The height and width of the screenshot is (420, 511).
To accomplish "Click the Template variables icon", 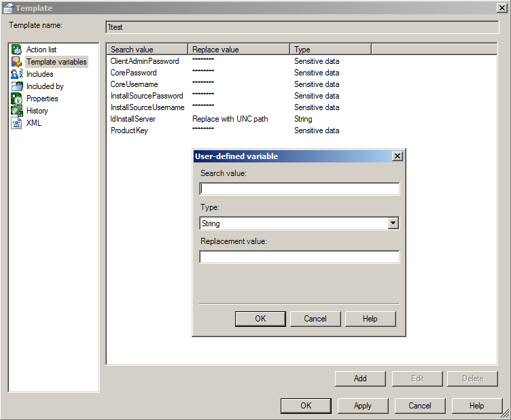I will 17,62.
